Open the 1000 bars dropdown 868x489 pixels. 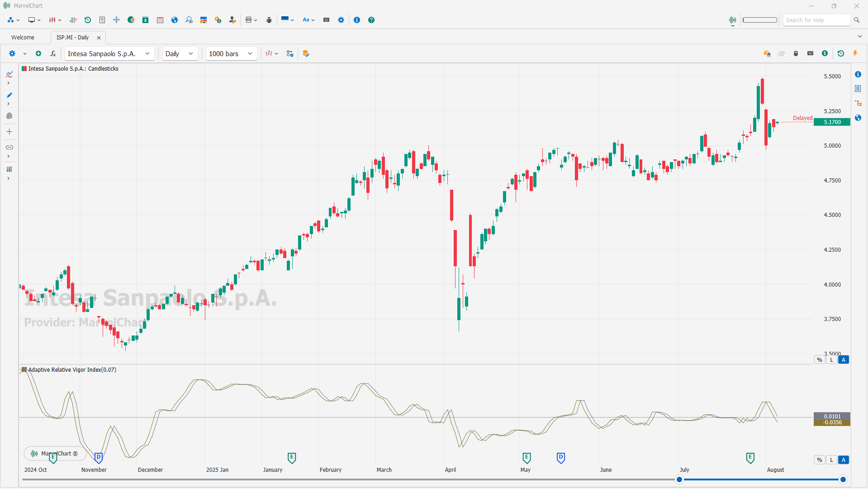[x=231, y=53]
